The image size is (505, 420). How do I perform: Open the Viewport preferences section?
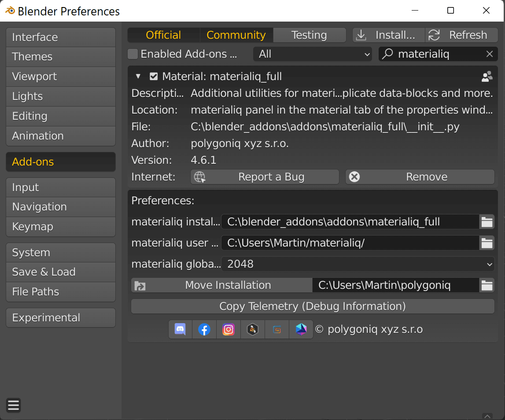point(61,77)
